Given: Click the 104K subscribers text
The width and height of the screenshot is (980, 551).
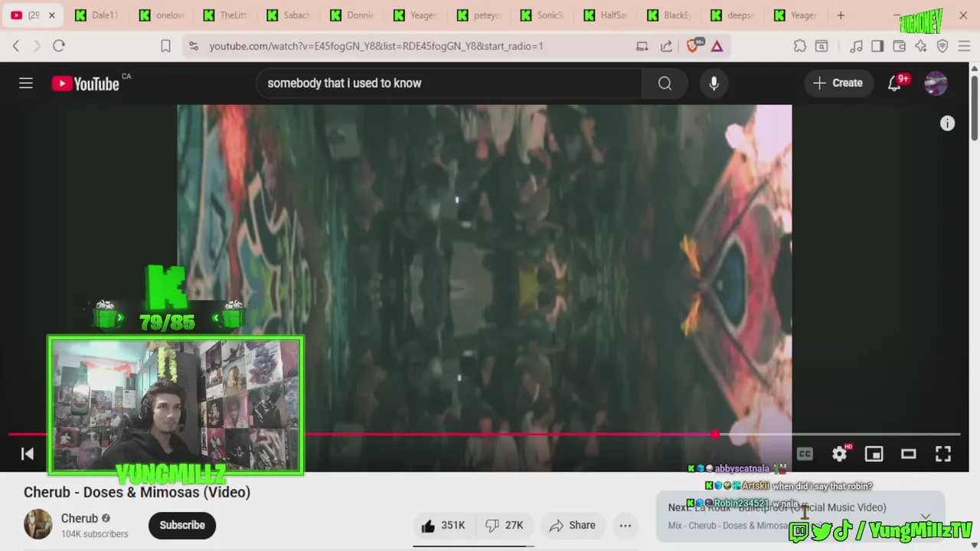Looking at the screenshot, I should click(x=95, y=533).
